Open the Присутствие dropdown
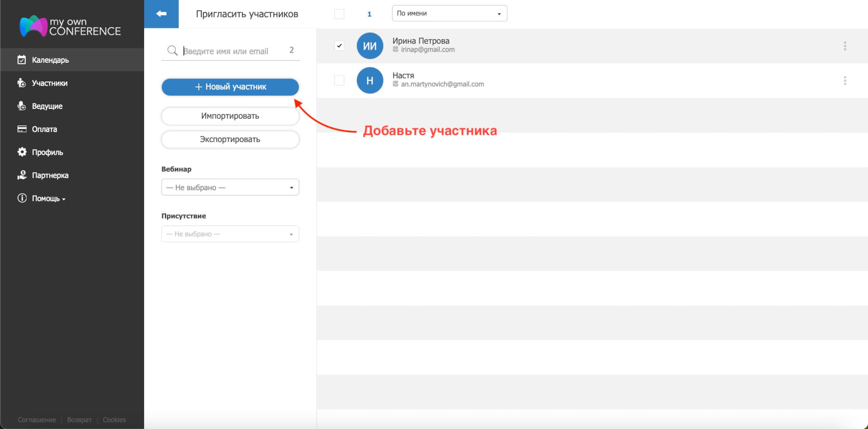This screenshot has height=429, width=868. tap(230, 234)
